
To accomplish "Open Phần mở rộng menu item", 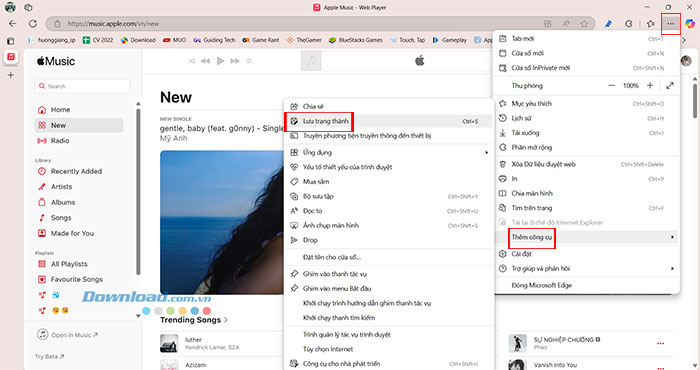I will point(587,147).
